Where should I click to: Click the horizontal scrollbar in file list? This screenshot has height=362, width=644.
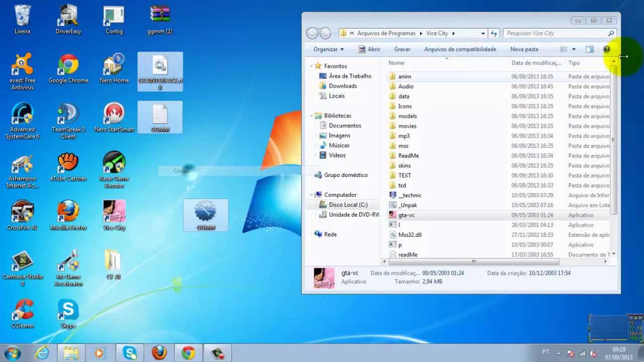(473, 261)
